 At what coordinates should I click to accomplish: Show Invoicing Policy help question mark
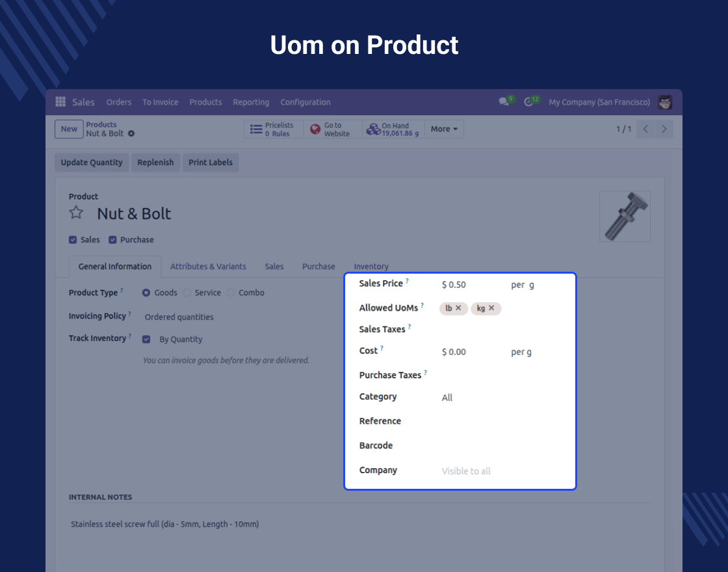[129, 313]
